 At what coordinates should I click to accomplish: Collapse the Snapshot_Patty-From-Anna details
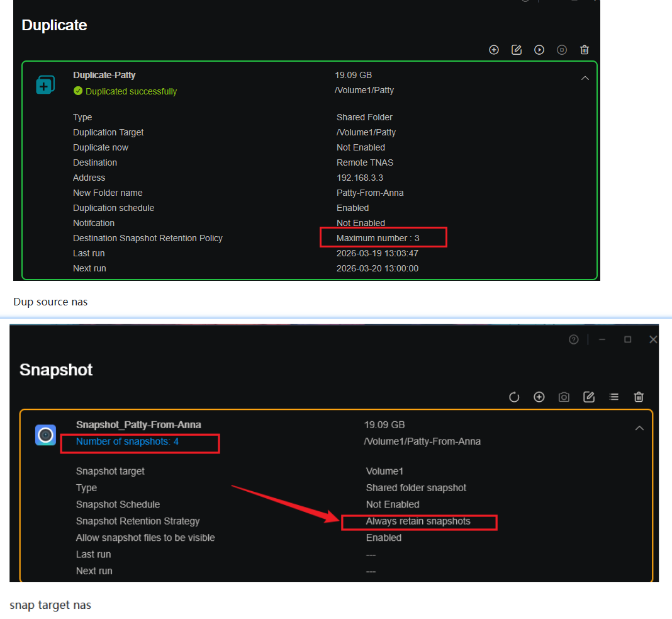pos(639,428)
